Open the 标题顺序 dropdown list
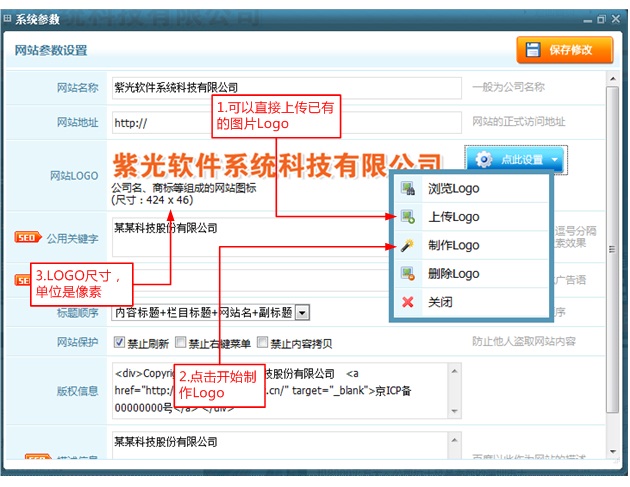The height and width of the screenshot is (487, 630). (x=302, y=313)
